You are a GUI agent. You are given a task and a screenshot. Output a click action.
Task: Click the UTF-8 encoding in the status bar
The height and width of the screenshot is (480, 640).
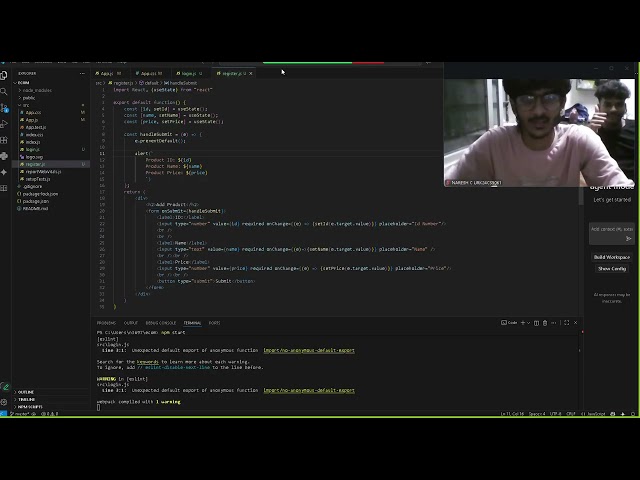[x=556, y=414]
